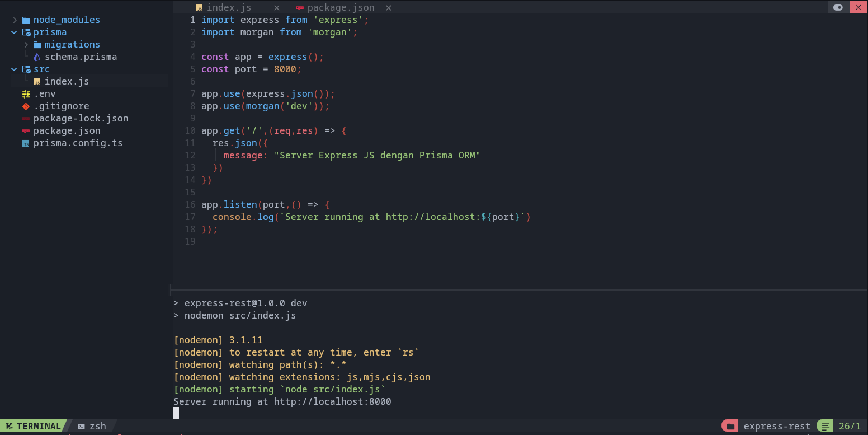Click the red folder icon beside express-rest
The height and width of the screenshot is (435, 868).
coord(730,427)
